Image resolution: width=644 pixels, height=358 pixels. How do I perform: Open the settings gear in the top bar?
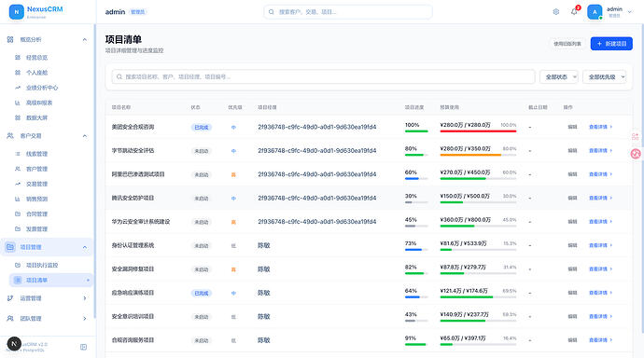[x=555, y=12]
